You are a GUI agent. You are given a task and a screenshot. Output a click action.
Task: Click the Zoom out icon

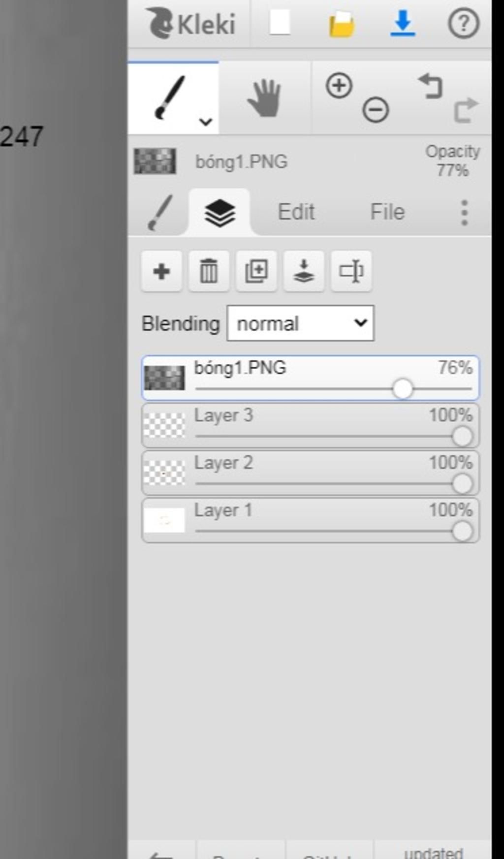click(x=376, y=109)
